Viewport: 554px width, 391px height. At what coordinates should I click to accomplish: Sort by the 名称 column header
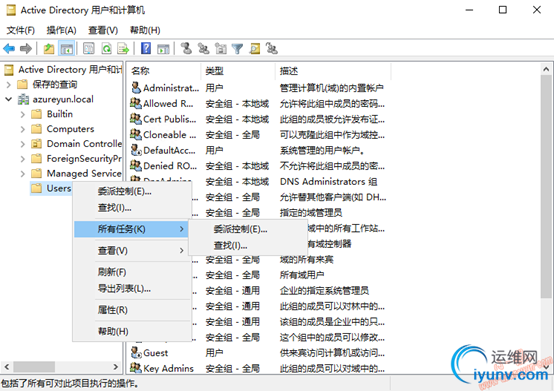(x=164, y=71)
